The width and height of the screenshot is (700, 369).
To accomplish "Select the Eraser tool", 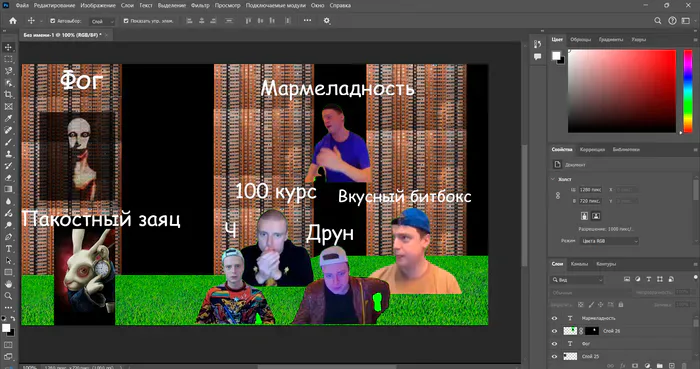I will 8,178.
